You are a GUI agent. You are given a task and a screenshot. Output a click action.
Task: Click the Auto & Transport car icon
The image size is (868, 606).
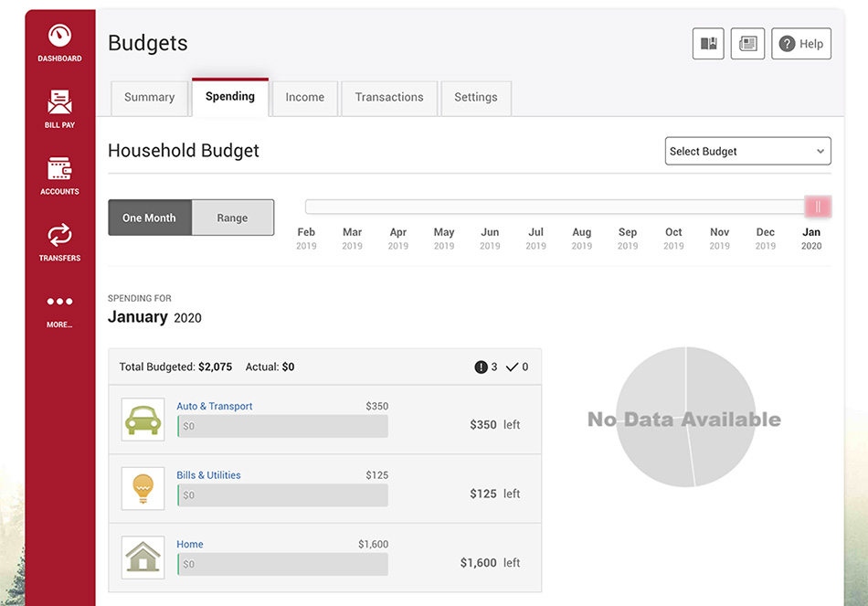143,420
